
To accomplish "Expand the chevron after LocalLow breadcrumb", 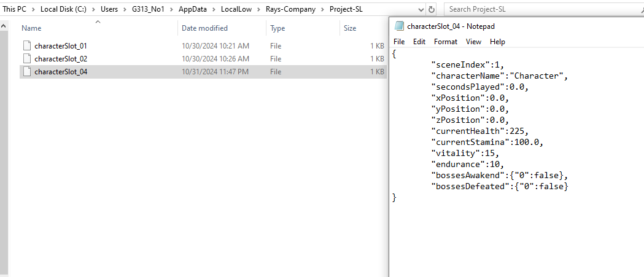I will 258,9.
